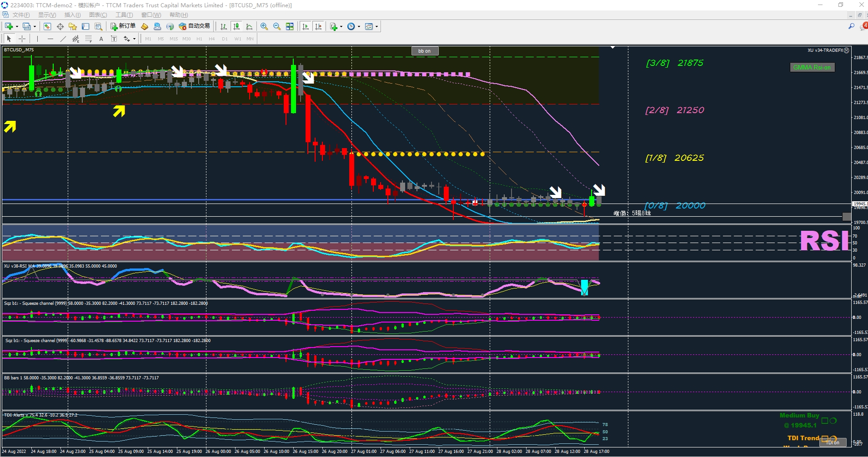Select the D1 timeframe
The width and height of the screenshot is (868, 457).
click(225, 39)
